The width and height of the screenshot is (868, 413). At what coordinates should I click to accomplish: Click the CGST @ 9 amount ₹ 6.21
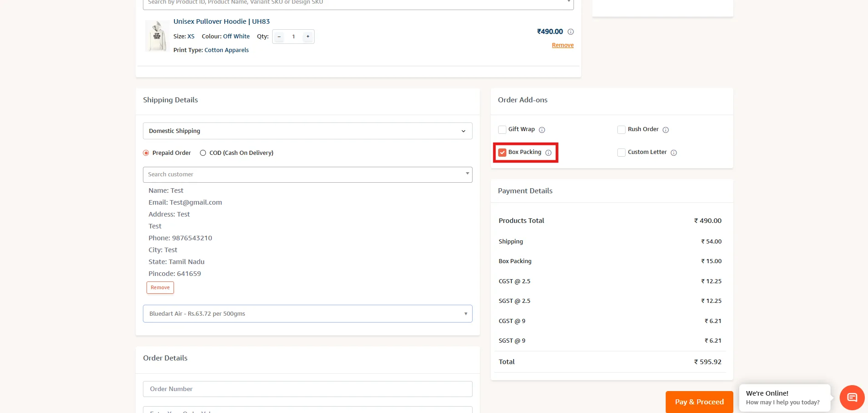(x=713, y=321)
